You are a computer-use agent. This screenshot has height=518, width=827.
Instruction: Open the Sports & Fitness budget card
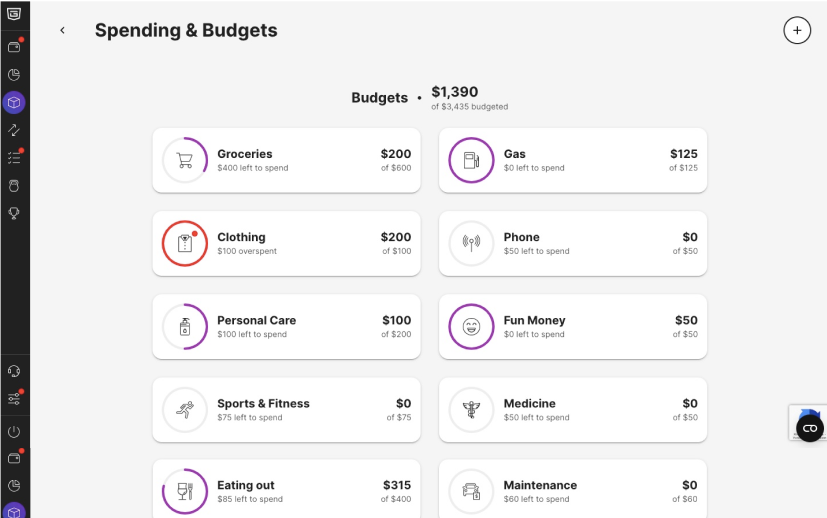pyautogui.click(x=286, y=410)
